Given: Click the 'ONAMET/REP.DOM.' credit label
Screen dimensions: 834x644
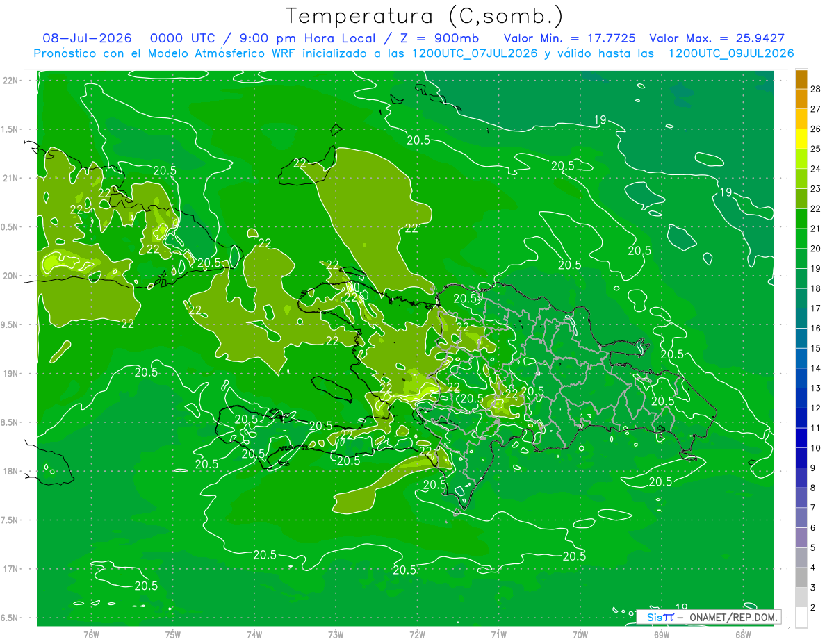Looking at the screenshot, I should click(733, 617).
